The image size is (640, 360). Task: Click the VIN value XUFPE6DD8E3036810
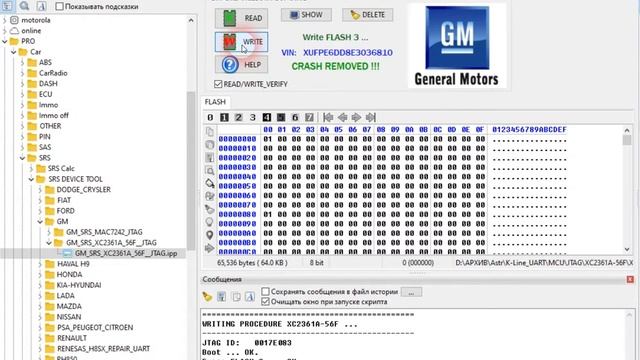tap(348, 53)
